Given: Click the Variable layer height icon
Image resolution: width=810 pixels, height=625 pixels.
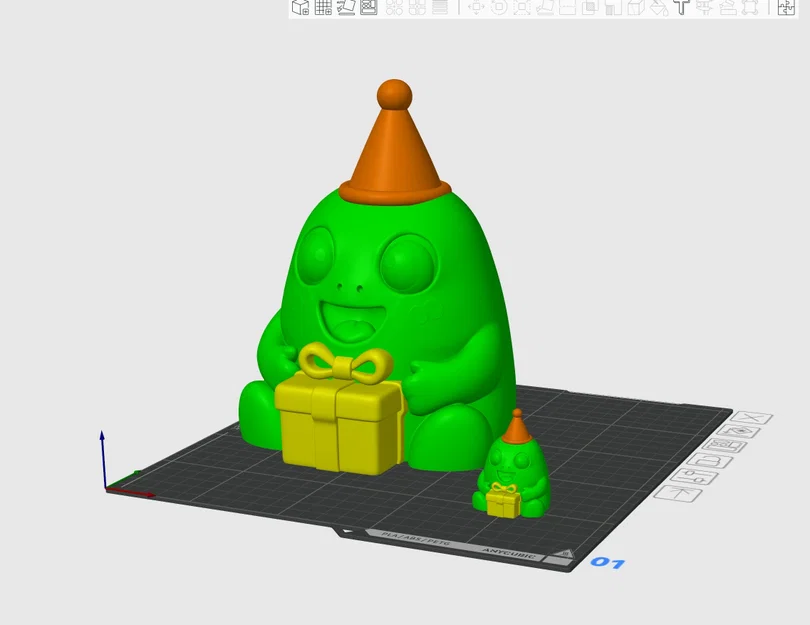Looking at the screenshot, I should pyautogui.click(x=440, y=7).
